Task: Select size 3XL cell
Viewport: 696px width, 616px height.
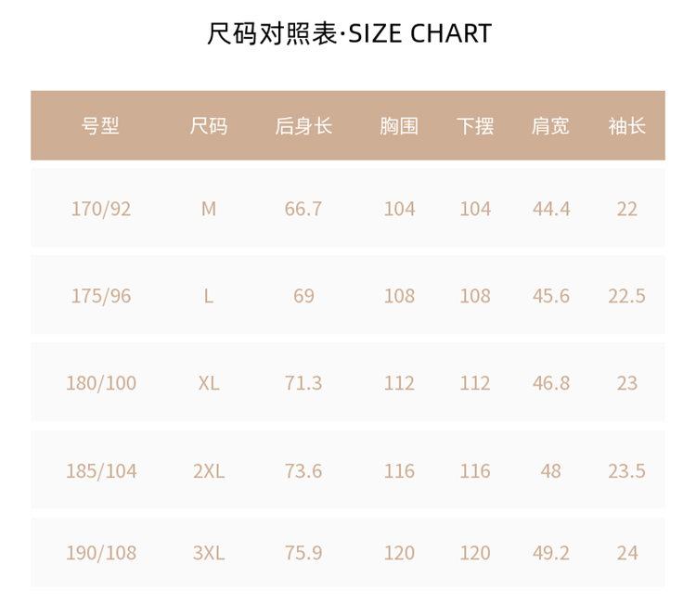Action: click(209, 553)
